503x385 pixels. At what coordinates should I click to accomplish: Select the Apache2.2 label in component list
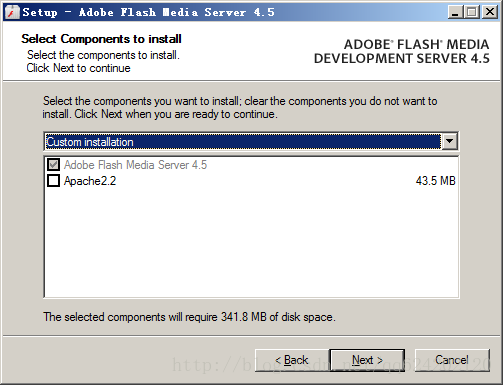(90, 181)
